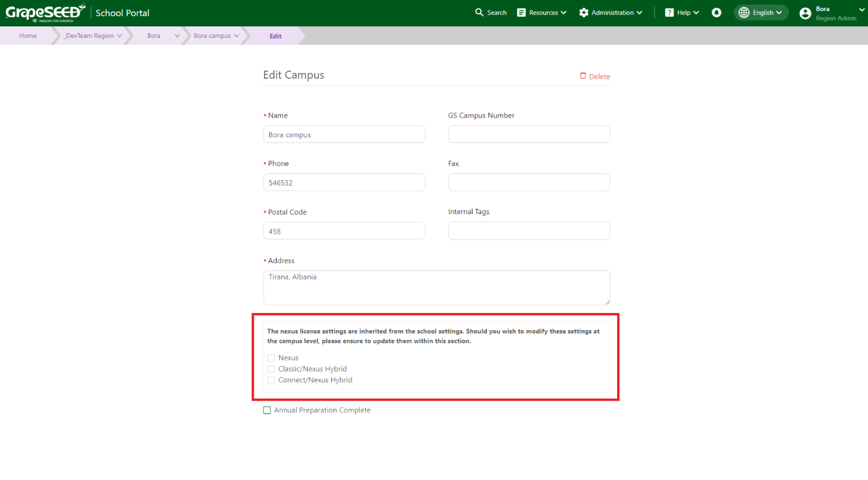Click the Administration gear icon

pos(584,13)
